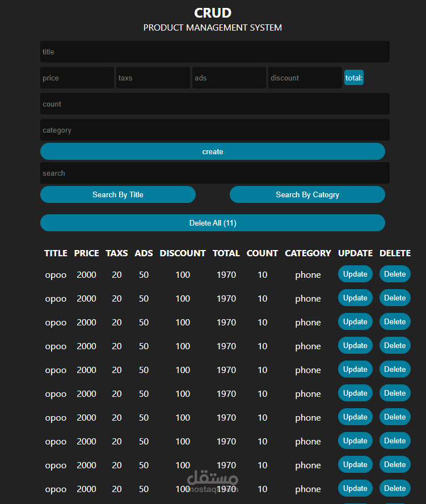
Task: Click the CRUD page heading
Action: 213,13
